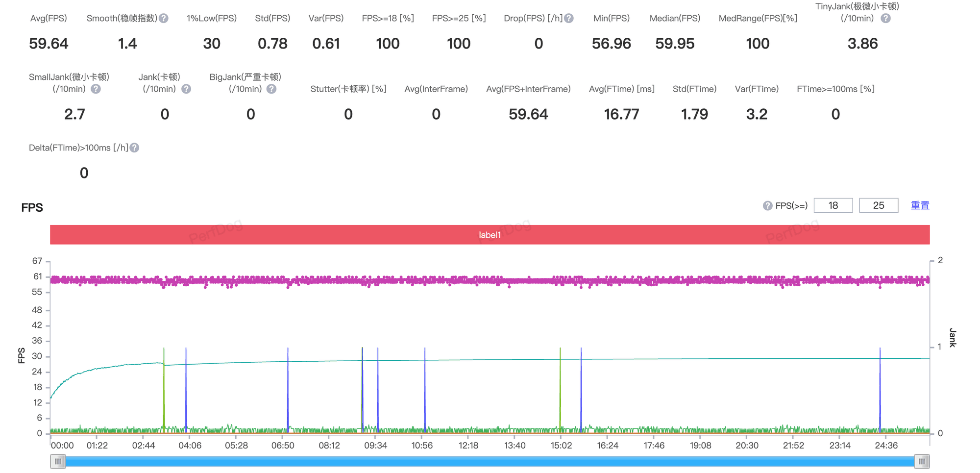Click right handle of time range slider

922,461
